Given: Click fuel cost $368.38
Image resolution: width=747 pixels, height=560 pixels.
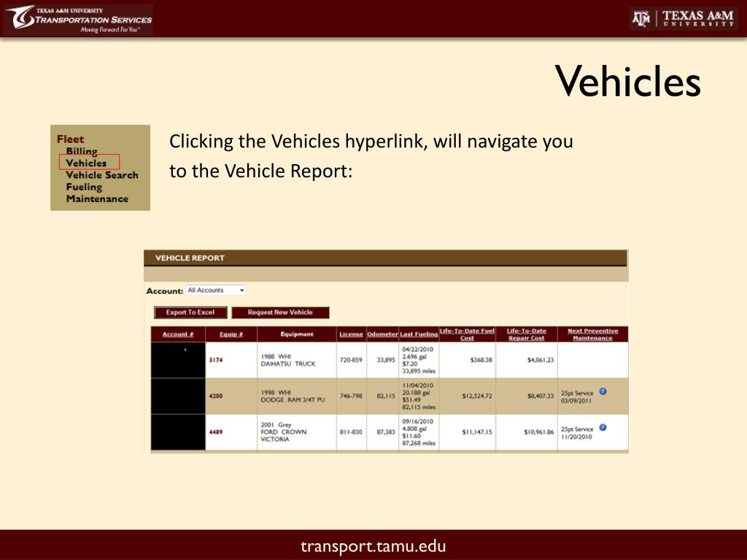Looking at the screenshot, I should click(x=481, y=360).
